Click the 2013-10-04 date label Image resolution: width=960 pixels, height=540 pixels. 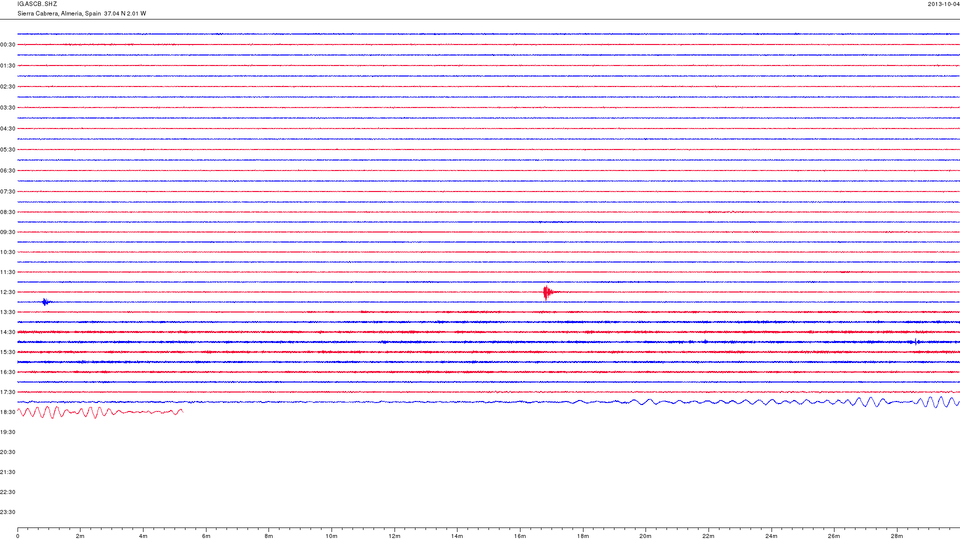coord(943,4)
